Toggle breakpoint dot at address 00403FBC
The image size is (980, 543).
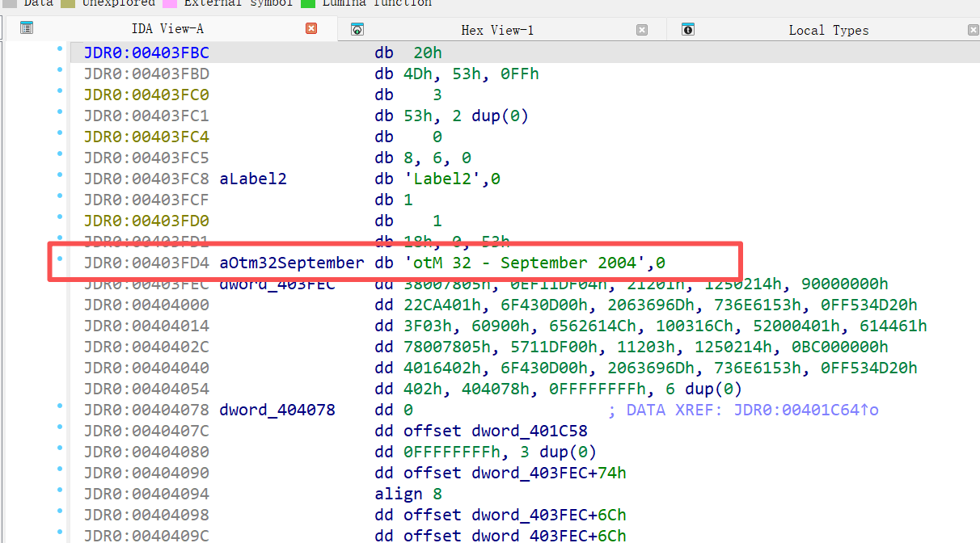[x=60, y=49]
